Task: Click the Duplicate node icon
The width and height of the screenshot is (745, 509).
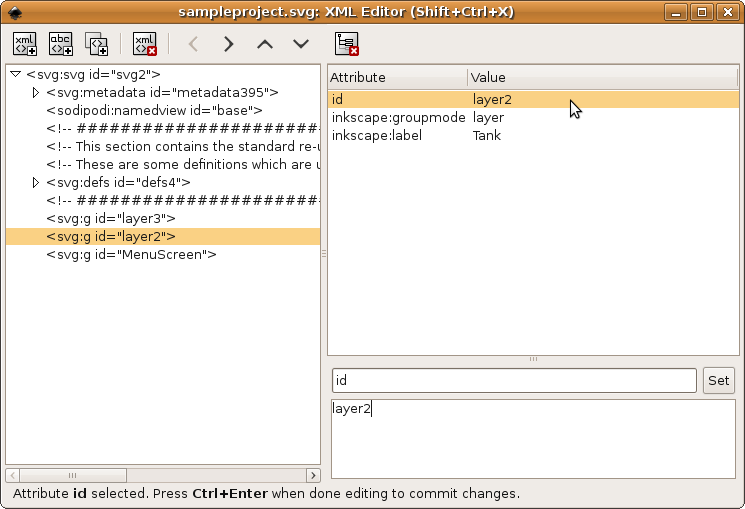Action: click(96, 44)
